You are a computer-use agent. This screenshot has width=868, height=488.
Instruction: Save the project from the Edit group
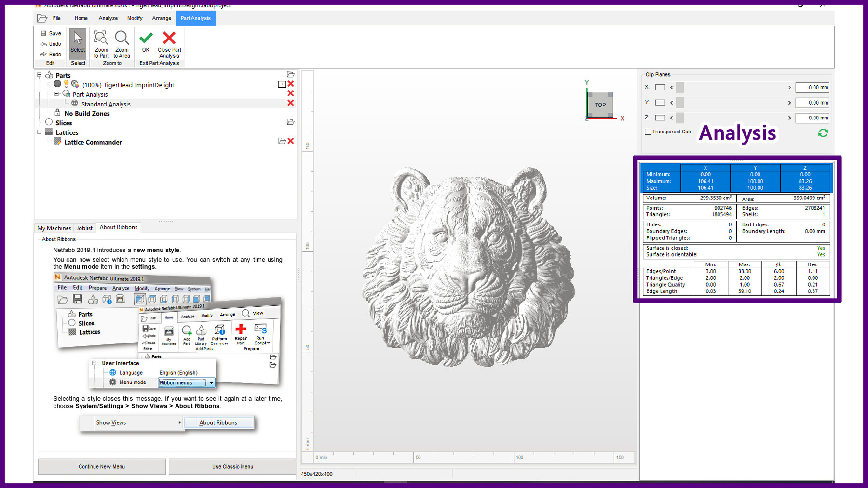coord(51,33)
